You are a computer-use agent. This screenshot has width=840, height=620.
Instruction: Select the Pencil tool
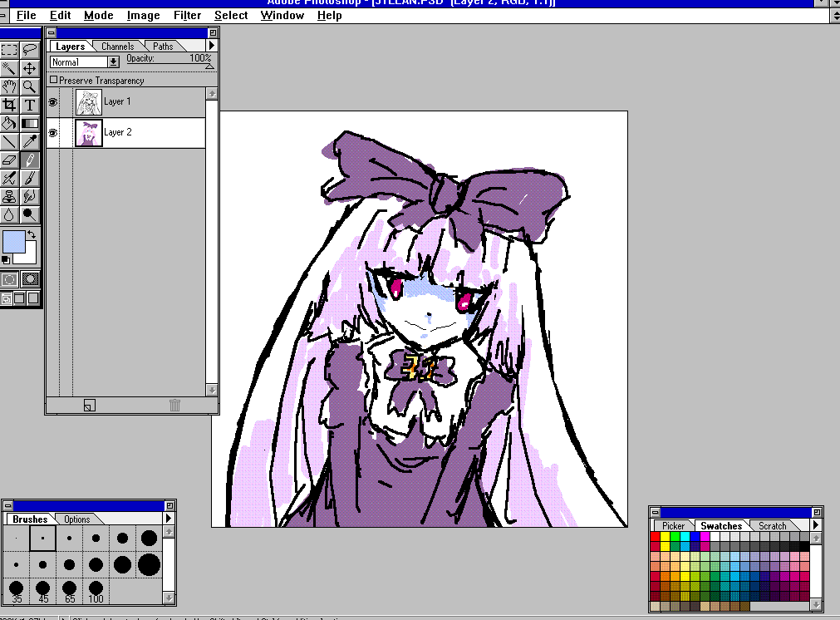click(29, 160)
